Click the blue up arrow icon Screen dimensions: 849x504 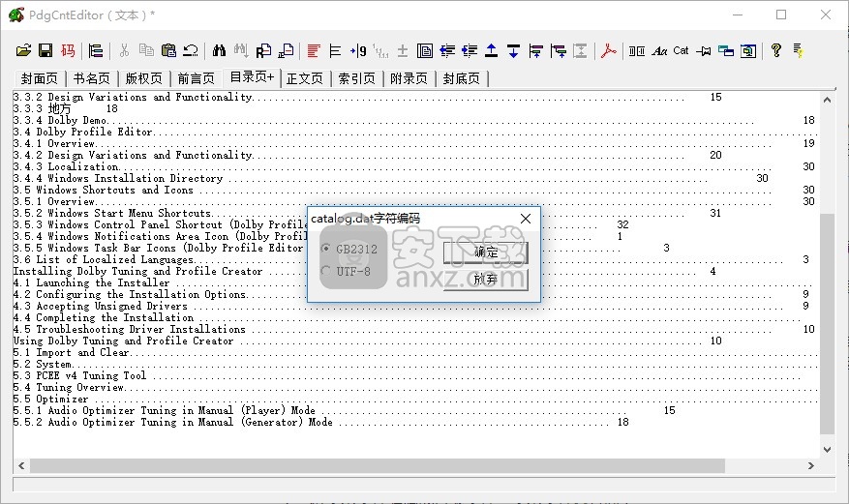491,51
